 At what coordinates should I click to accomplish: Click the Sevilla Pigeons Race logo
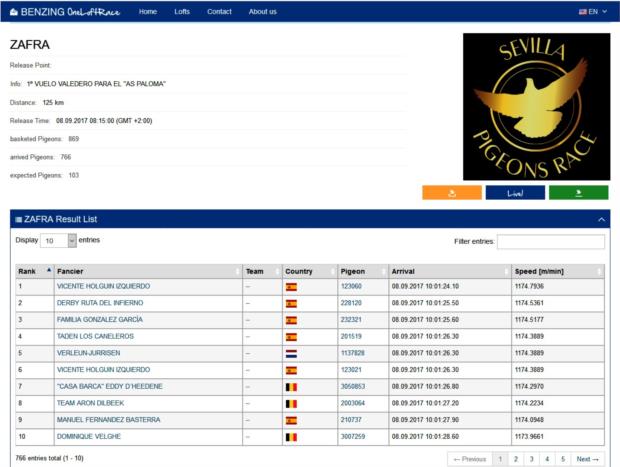536,106
